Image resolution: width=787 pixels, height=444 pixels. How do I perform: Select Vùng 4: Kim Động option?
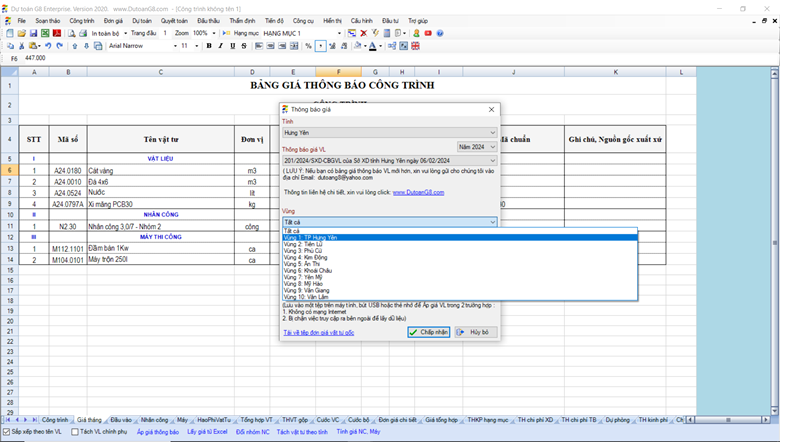(x=460, y=257)
